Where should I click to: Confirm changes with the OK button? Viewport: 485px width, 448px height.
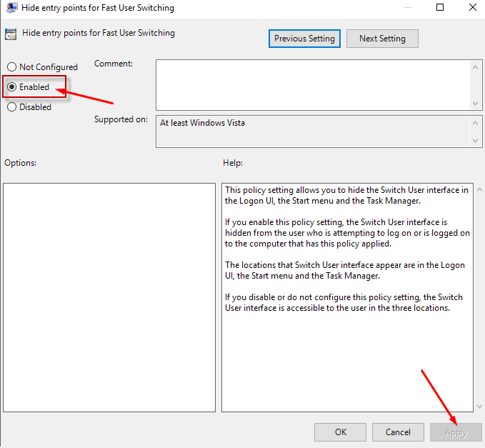(341, 432)
